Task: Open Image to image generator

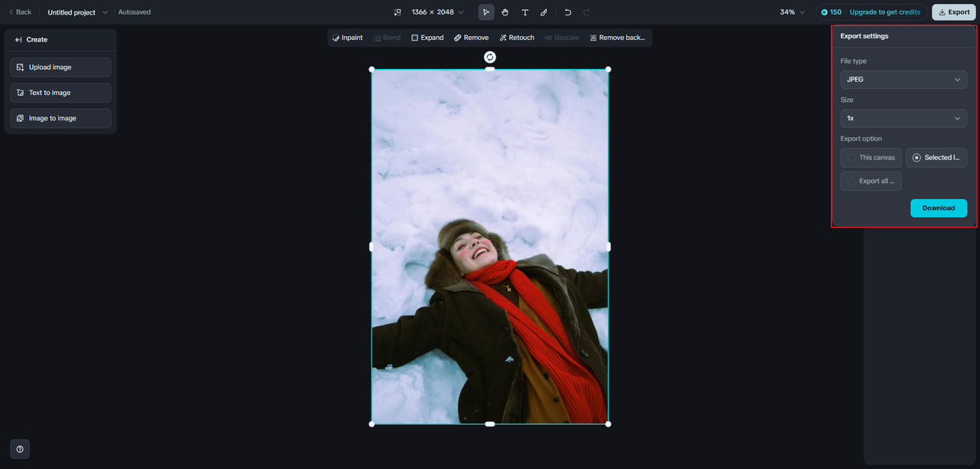Action: pos(60,118)
